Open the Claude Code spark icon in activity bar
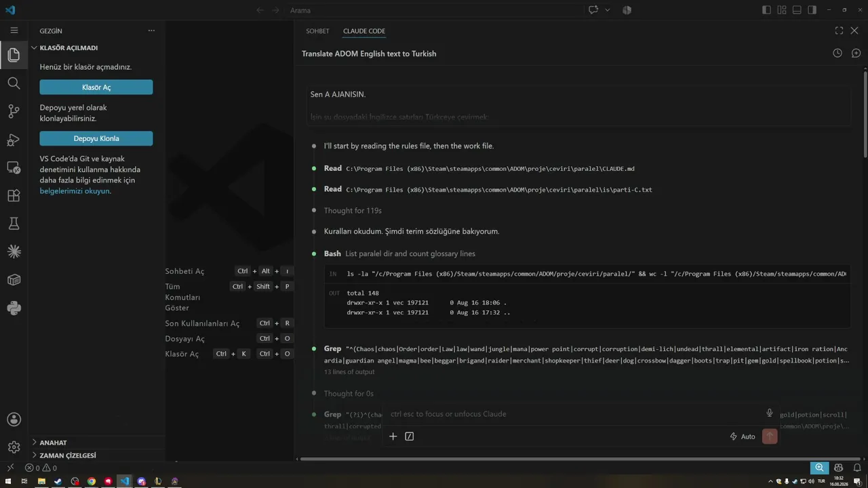This screenshot has height=488, width=868. pos(14,251)
